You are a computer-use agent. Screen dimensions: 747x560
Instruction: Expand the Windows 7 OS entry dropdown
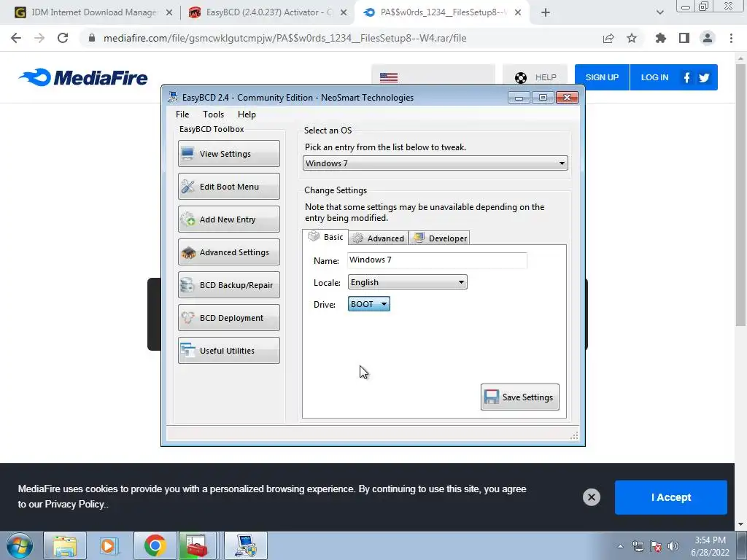435,163
